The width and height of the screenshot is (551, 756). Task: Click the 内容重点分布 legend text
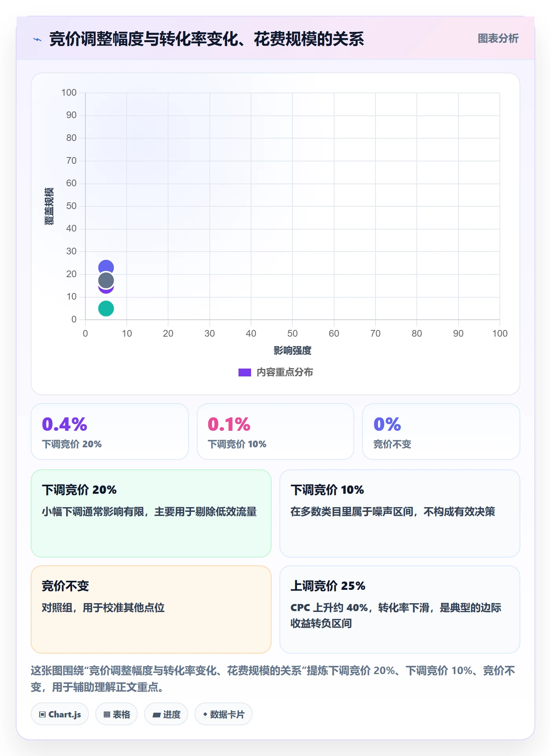tap(285, 372)
